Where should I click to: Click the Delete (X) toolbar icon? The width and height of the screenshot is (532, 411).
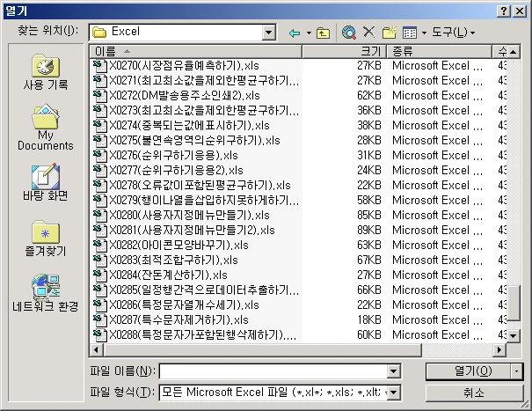[x=368, y=33]
